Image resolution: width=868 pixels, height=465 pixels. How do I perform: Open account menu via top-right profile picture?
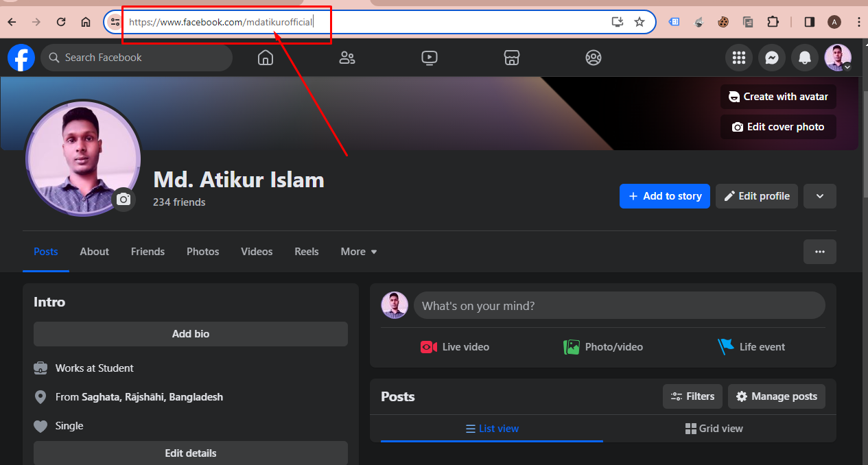point(838,58)
